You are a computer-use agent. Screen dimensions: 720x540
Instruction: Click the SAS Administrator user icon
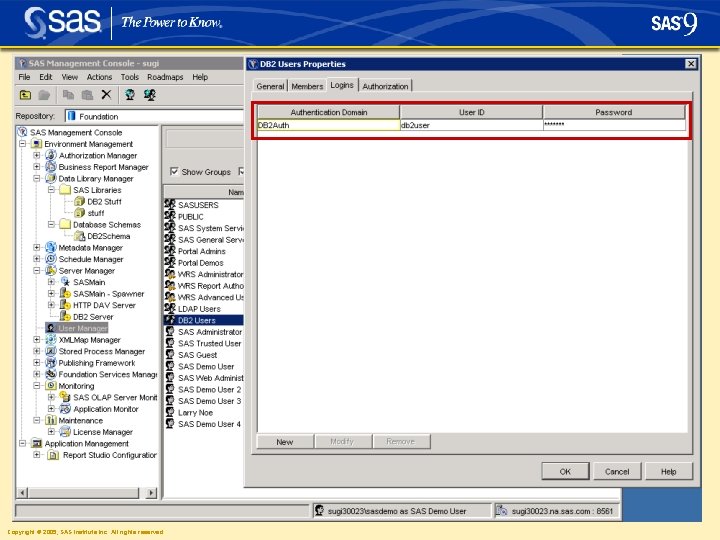click(x=170, y=332)
